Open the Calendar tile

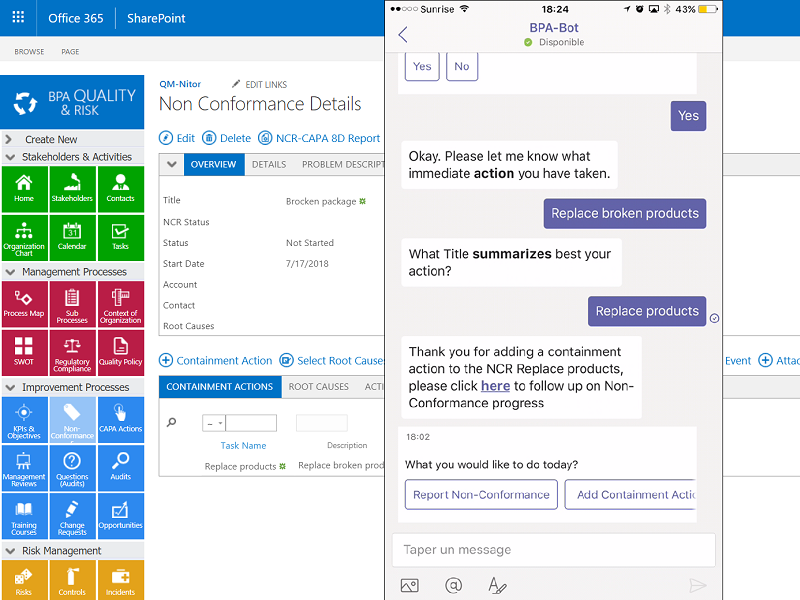(72, 238)
